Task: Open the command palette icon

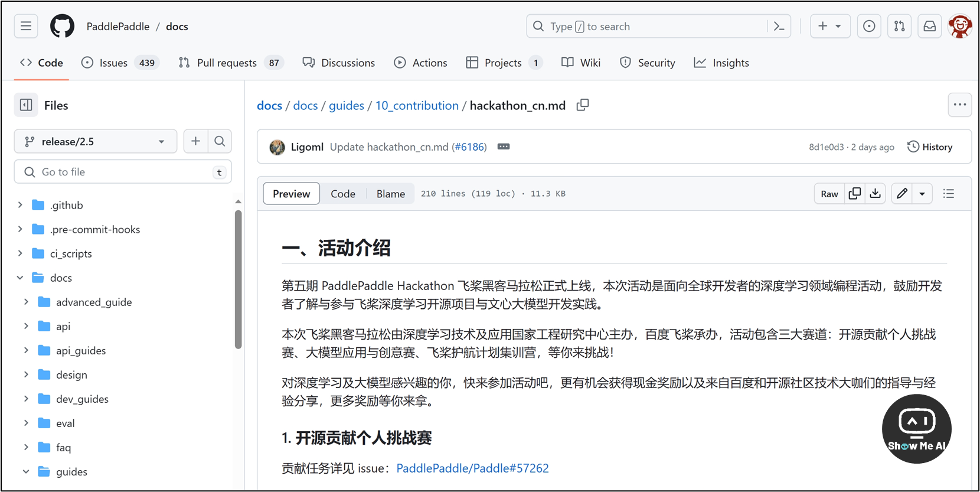Action: pyautogui.click(x=779, y=26)
